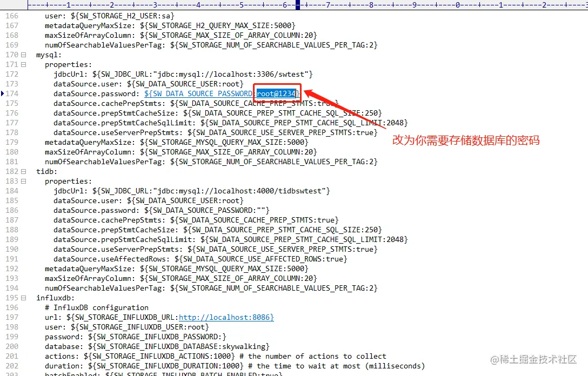This screenshot has width=588, height=376.
Task: Click 'user: ${SW_STORAGE_H2_USER:sa}' line
Action: coord(110,16)
